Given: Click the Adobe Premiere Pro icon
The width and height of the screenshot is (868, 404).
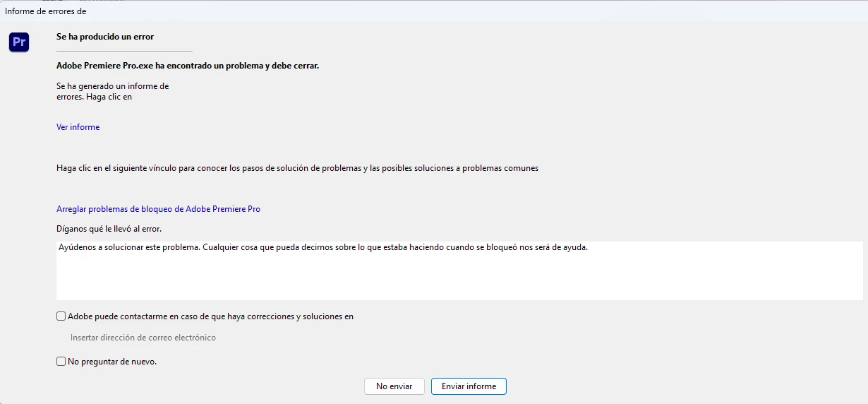Looking at the screenshot, I should (19, 42).
